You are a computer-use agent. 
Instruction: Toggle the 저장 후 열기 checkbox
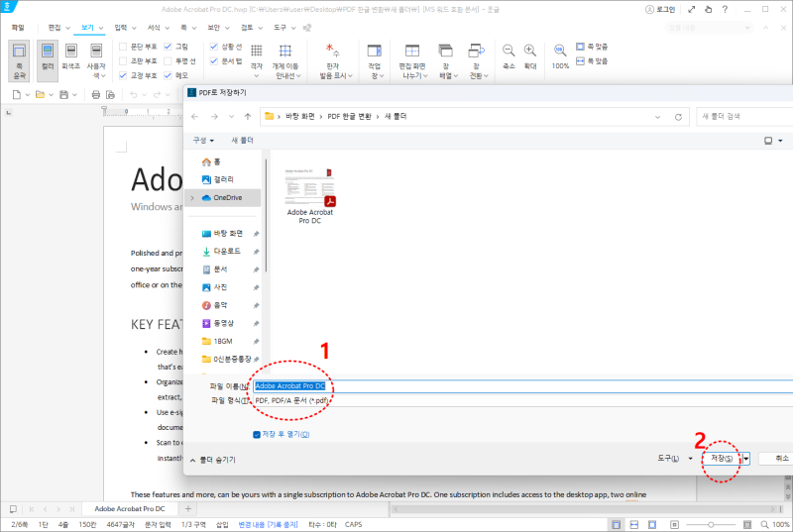[257, 435]
